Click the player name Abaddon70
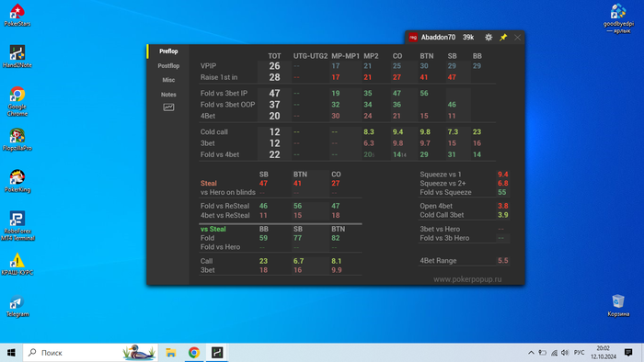Screen dimensions: 644x362 point(438,38)
